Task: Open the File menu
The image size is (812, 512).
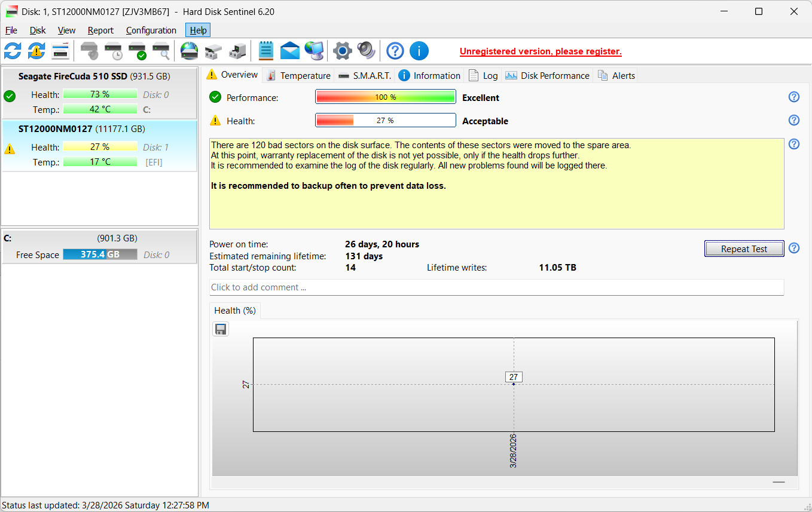Action: (x=11, y=30)
